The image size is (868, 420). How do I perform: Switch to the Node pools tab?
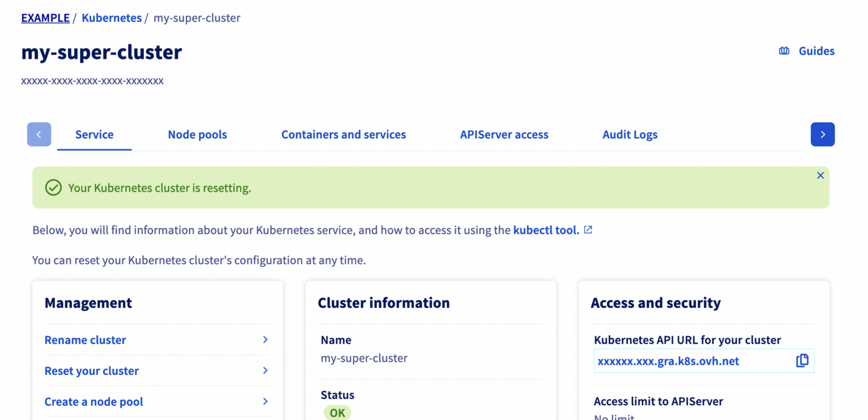click(x=197, y=134)
